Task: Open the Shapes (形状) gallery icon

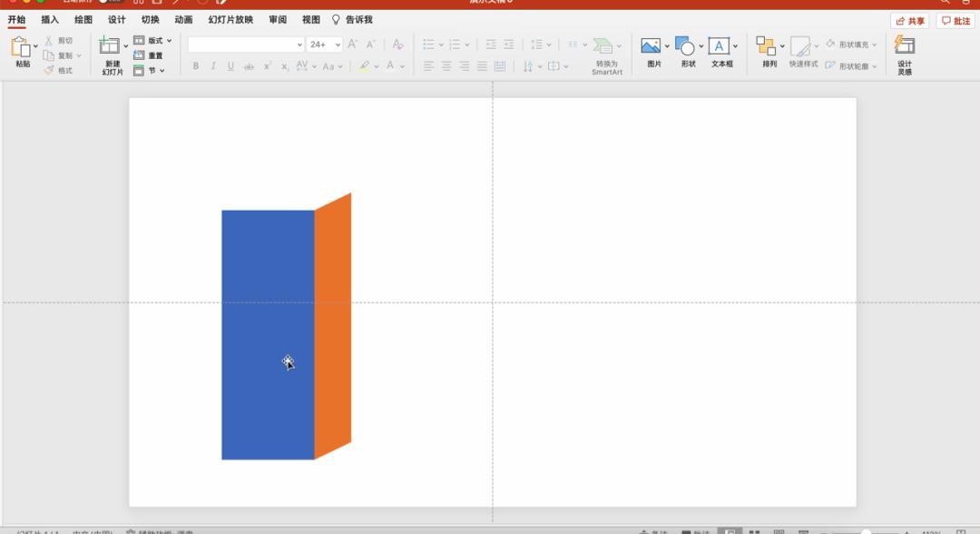Action: coord(685,46)
